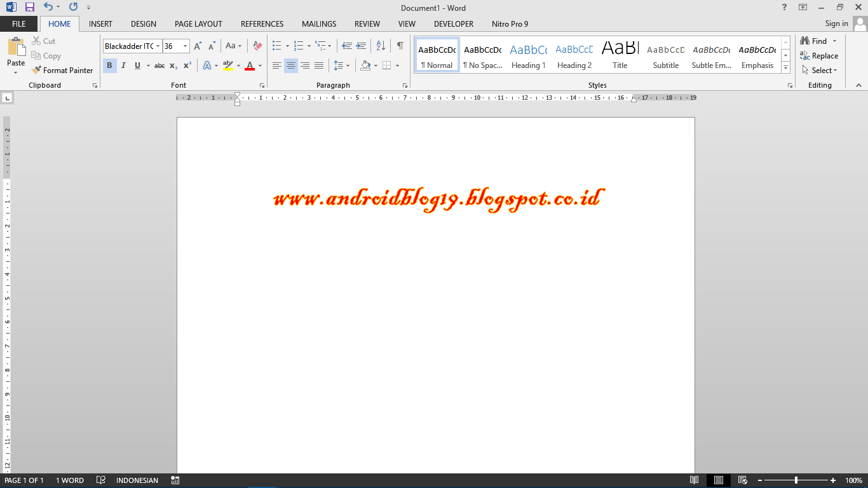Click the text highlight color swatch

point(229,65)
